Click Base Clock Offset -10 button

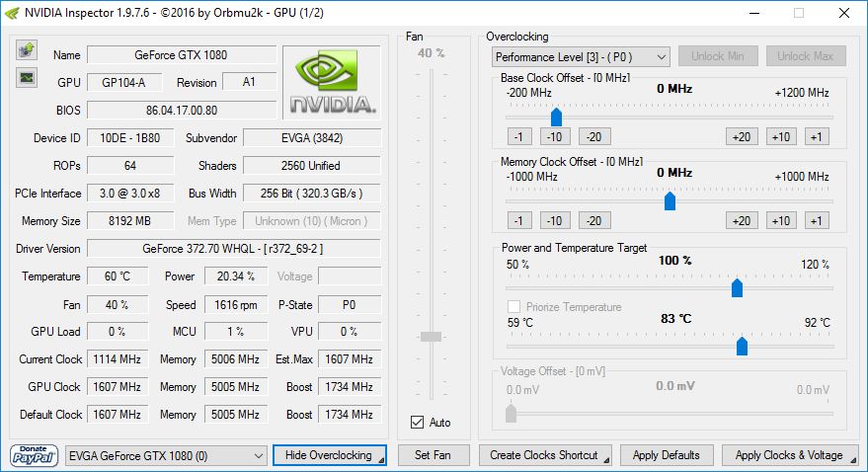point(555,136)
